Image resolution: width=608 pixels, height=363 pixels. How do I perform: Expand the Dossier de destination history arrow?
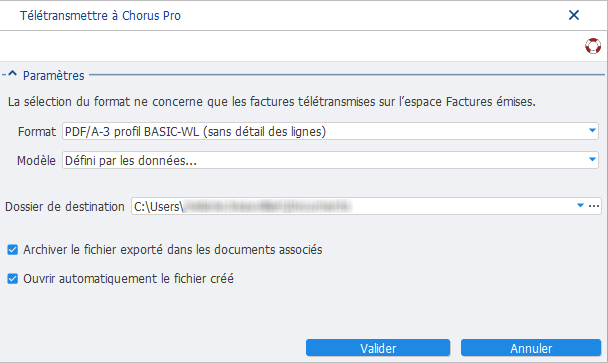coord(580,206)
